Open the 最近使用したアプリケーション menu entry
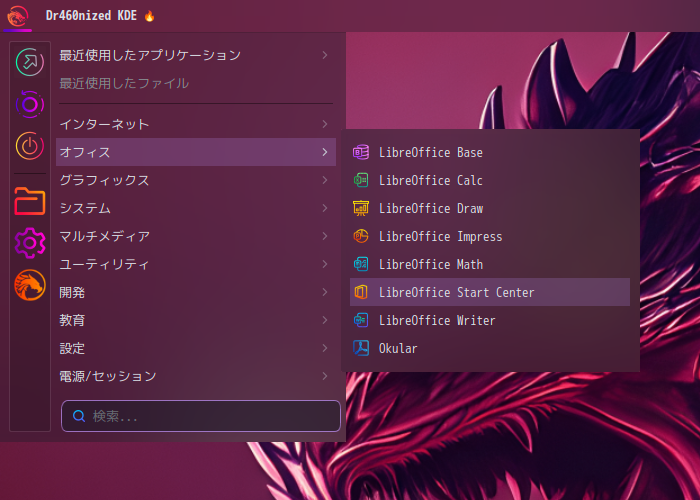The height and width of the screenshot is (500, 700). 196,55
